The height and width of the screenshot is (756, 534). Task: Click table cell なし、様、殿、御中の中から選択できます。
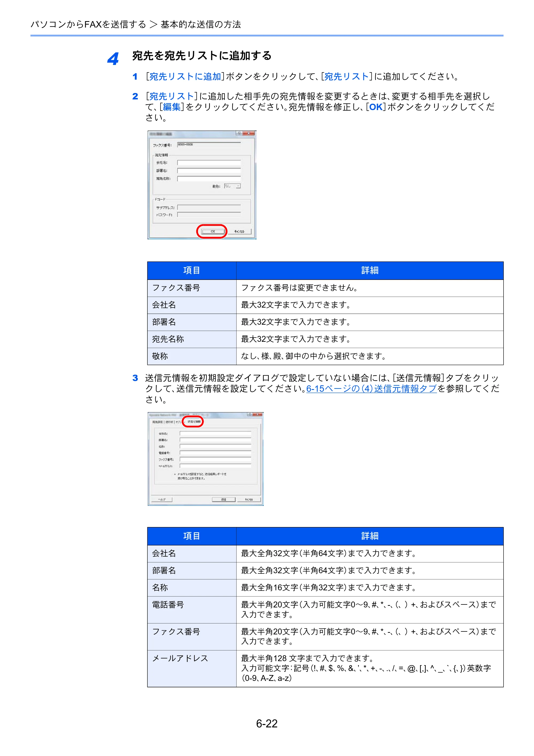[370, 356]
